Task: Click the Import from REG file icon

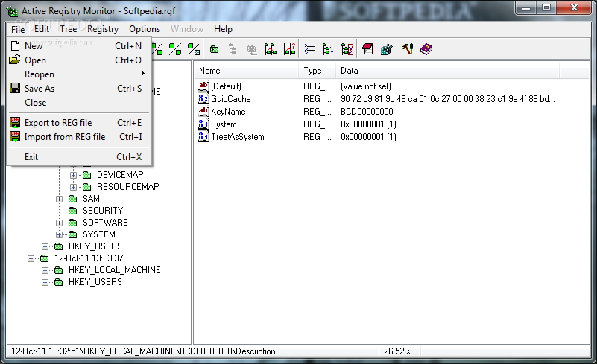Action: pyautogui.click(x=15, y=136)
